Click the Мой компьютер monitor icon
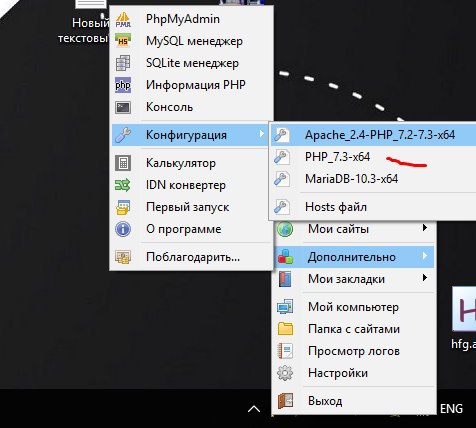Image resolution: width=476 pixels, height=428 pixels. [x=285, y=307]
